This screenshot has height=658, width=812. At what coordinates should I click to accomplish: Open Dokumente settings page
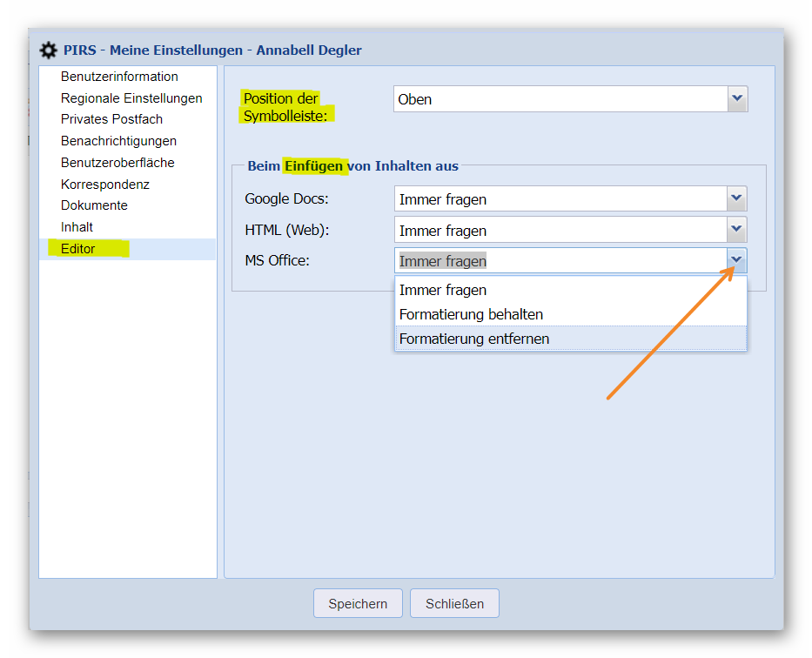[94, 205]
